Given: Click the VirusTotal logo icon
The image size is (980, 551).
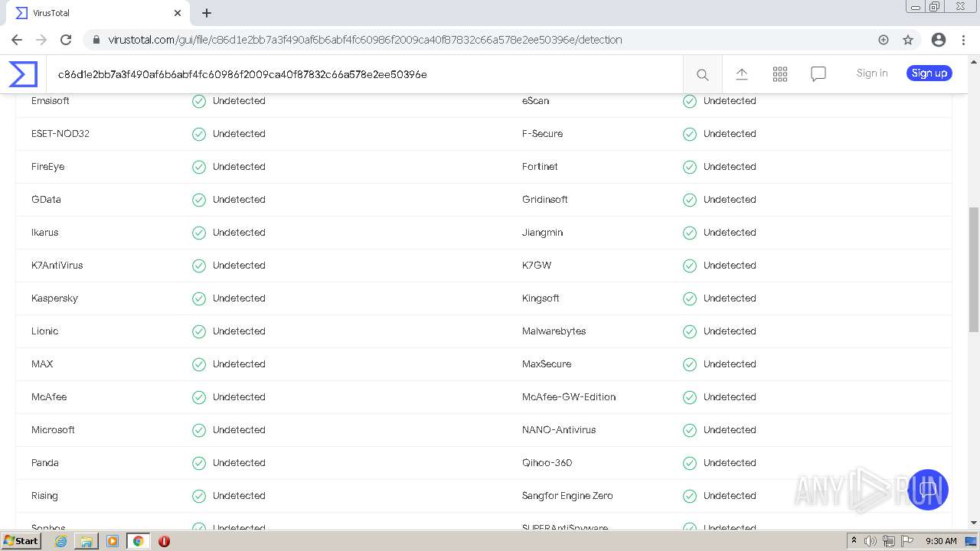Looking at the screenshot, I should pyautogui.click(x=23, y=74).
